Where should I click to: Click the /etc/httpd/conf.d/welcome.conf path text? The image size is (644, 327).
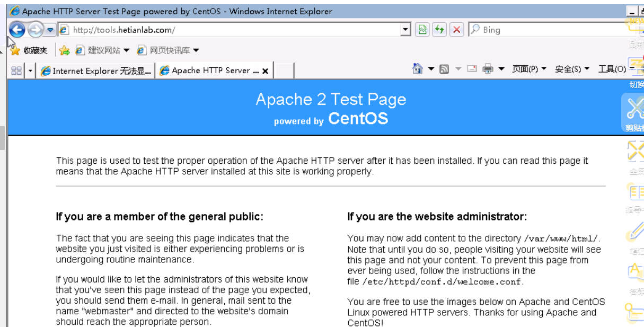pos(442,282)
